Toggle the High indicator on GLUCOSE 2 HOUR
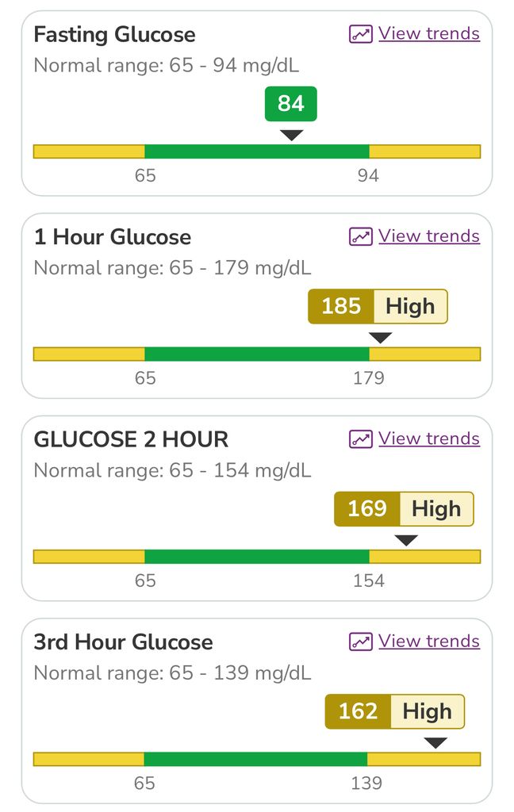 436,508
